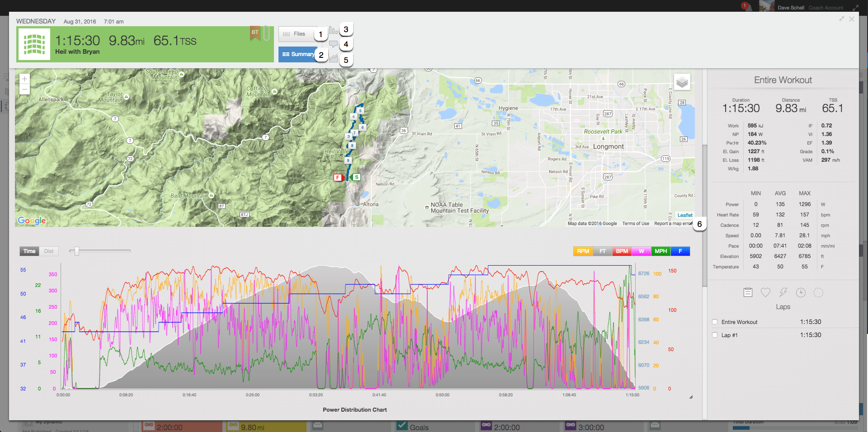Open the map Terms of Use link
Image resolution: width=868 pixels, height=432 pixels.
click(x=636, y=223)
